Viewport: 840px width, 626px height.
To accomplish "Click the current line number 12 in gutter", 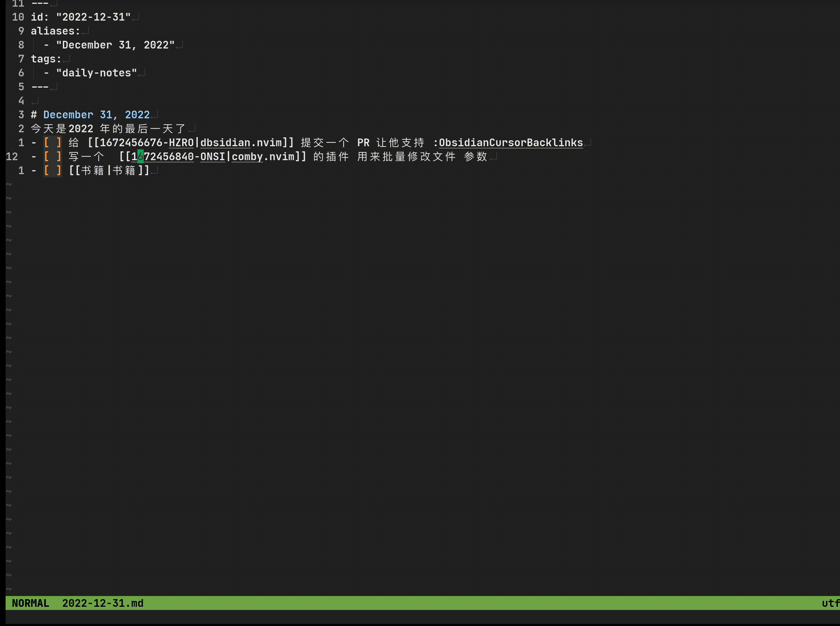I will point(12,156).
